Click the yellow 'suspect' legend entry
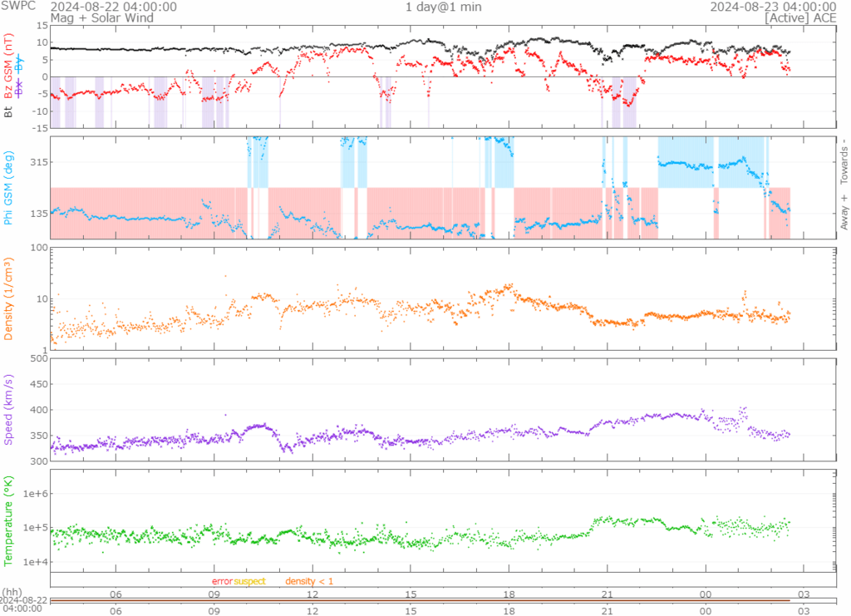The image size is (851, 616). coord(249,580)
